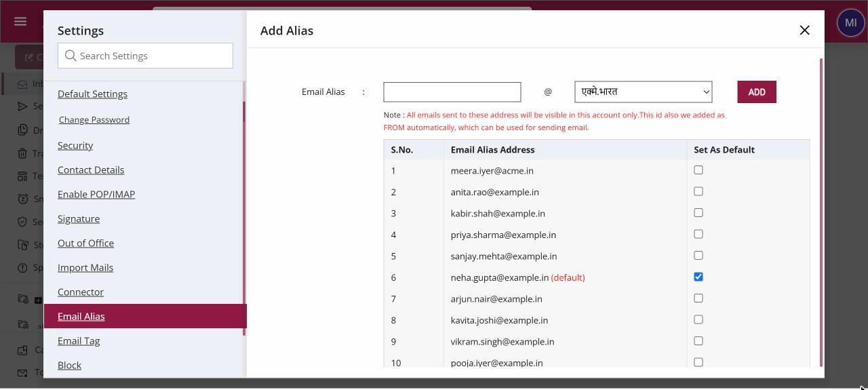The width and height of the screenshot is (868, 390).
Task: Uncheck the default box for neha.gupta@example.in
Action: coord(698,277)
